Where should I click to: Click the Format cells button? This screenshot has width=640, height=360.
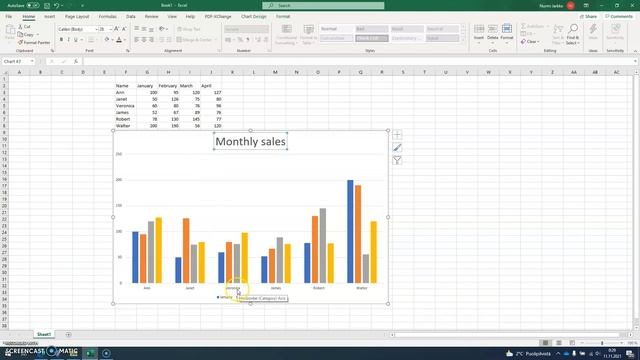coord(507,33)
